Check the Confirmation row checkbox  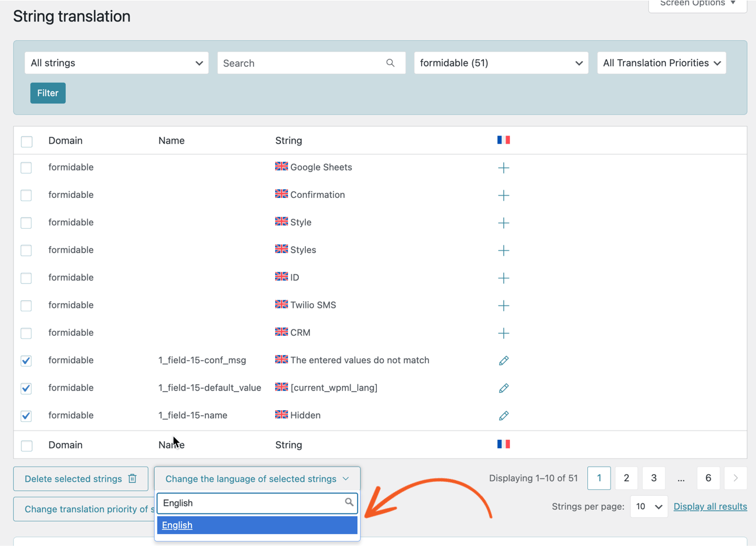pyautogui.click(x=26, y=195)
